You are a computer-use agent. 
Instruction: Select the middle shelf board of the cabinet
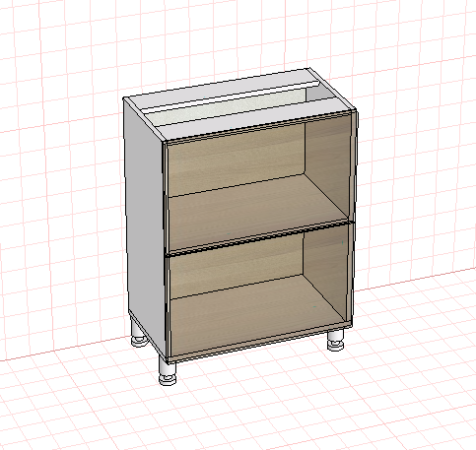[259, 215]
